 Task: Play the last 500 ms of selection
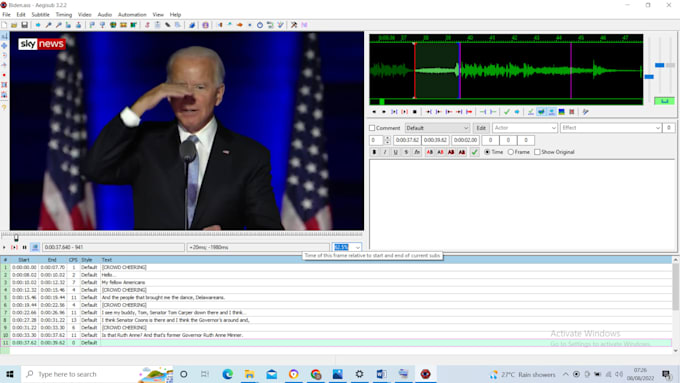coord(459,112)
